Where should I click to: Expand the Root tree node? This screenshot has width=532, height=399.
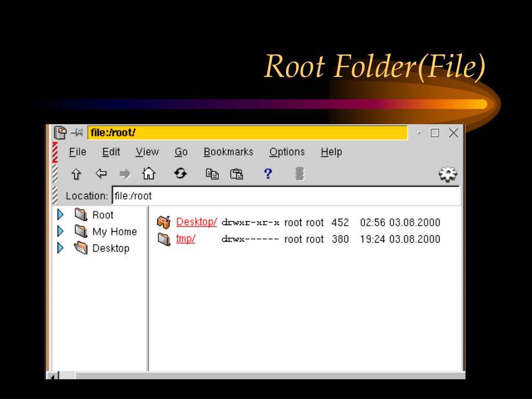(x=60, y=215)
